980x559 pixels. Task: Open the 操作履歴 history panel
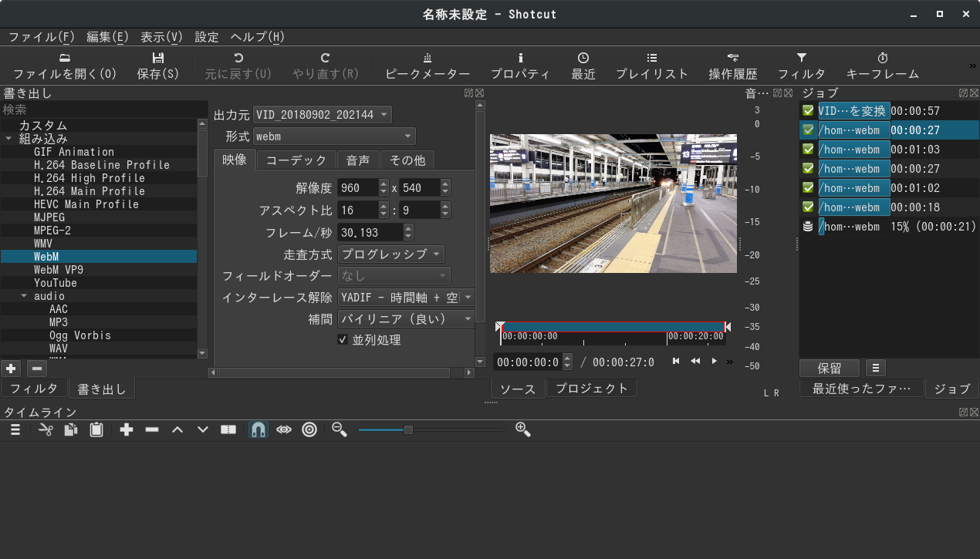733,66
